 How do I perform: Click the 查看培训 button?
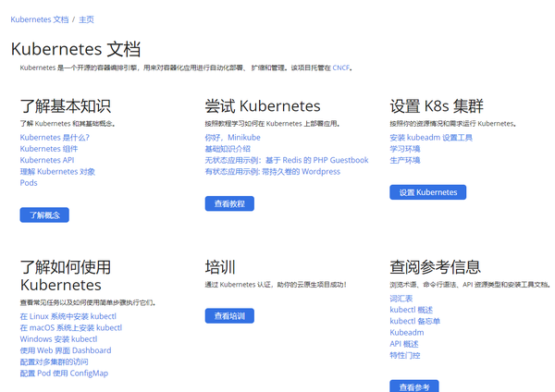coord(229,315)
